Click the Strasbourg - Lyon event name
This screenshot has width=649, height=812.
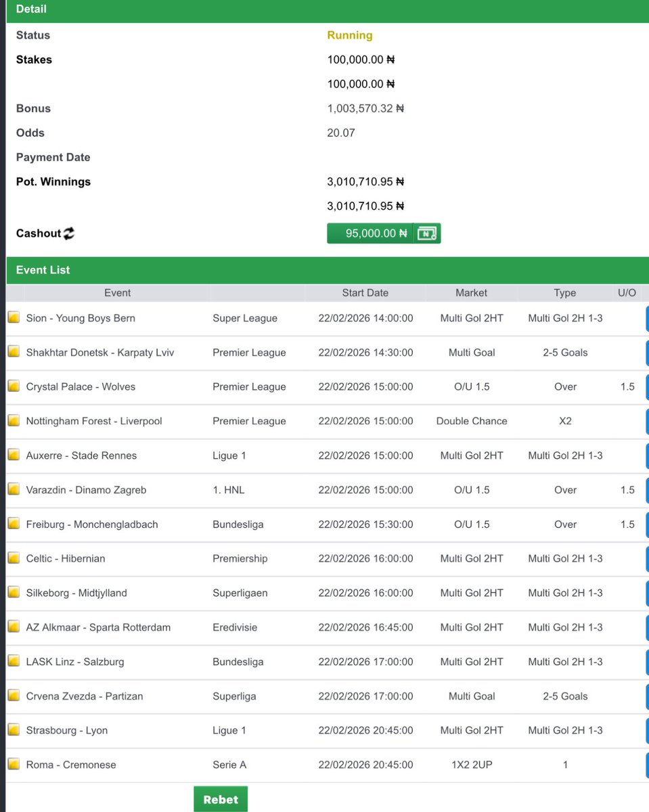pyautogui.click(x=67, y=730)
